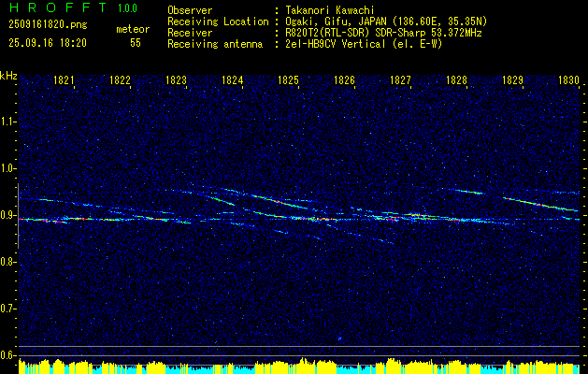588x374 pixels.
Task: Click the meteor count 55
Action: click(136, 43)
